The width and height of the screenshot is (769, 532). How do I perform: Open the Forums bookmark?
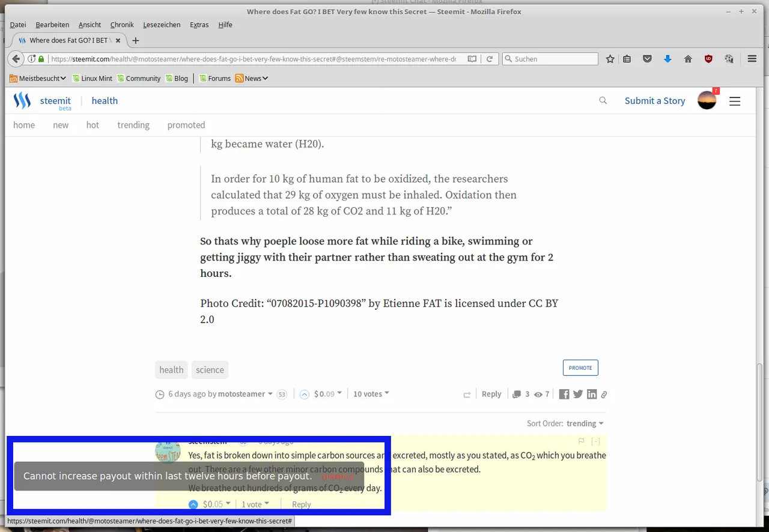(x=215, y=78)
